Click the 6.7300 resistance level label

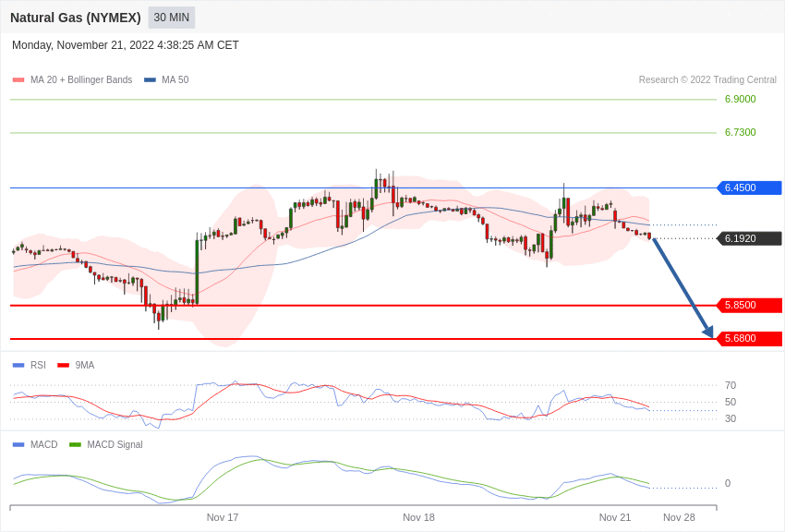tap(740, 132)
